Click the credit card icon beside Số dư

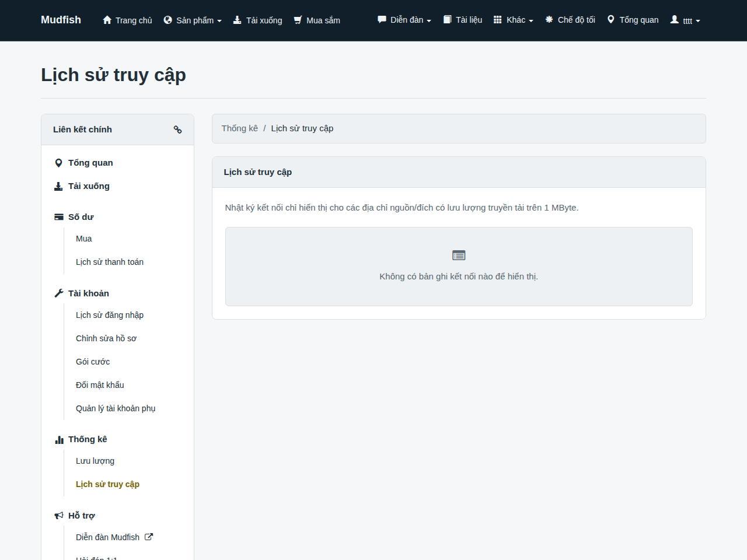pyautogui.click(x=59, y=217)
